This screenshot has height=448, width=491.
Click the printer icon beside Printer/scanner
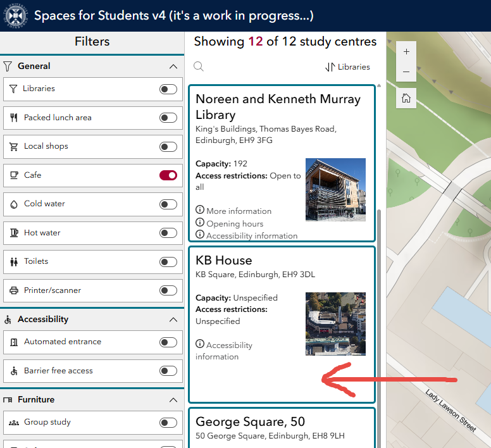pyautogui.click(x=14, y=290)
